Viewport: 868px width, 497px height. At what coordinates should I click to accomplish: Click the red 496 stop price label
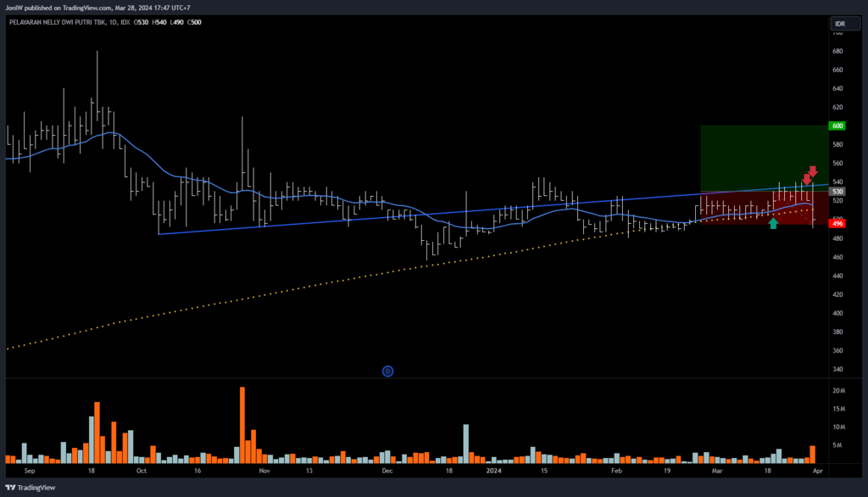837,223
